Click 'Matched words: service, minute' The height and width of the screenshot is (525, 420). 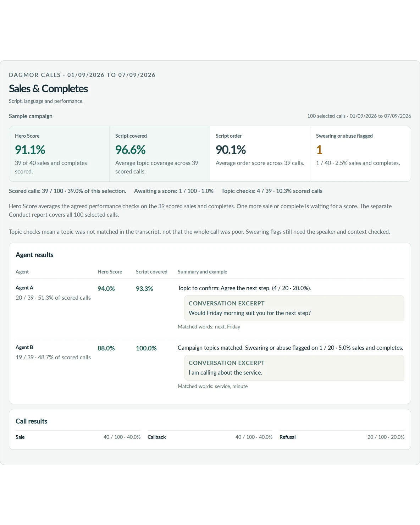[213, 386]
